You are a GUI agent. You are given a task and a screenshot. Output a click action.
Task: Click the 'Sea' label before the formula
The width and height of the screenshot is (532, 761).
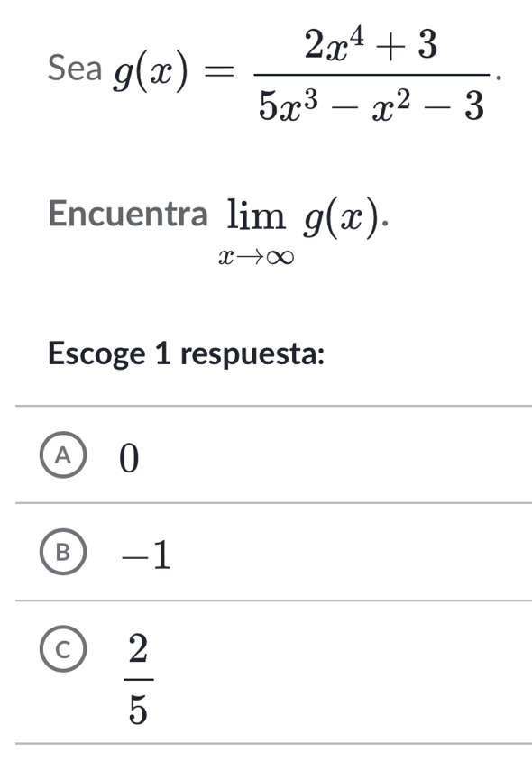75,70
